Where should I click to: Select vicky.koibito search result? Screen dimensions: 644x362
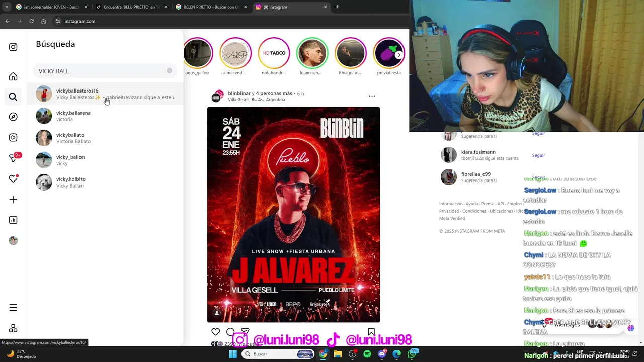coord(105,182)
